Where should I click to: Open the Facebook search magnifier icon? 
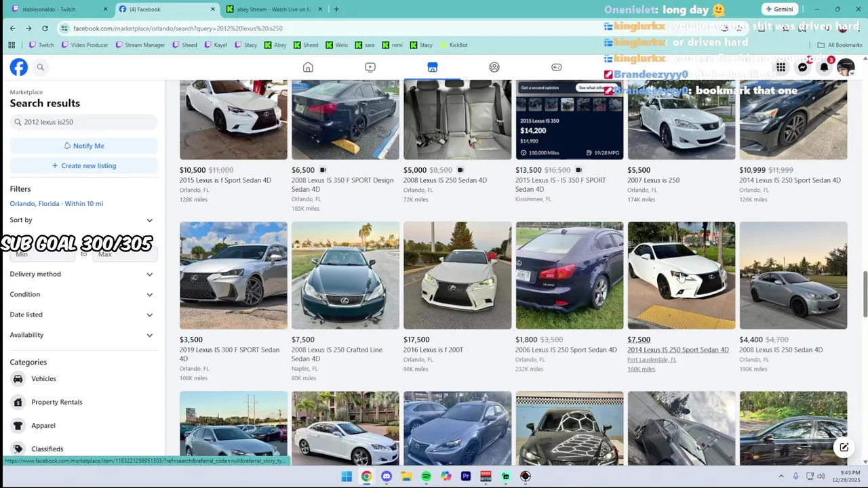pos(40,67)
